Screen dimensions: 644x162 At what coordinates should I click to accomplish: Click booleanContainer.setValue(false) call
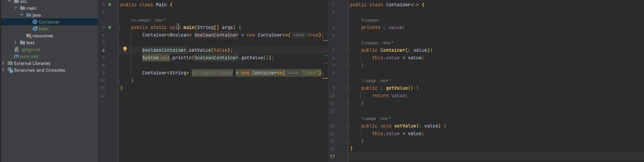(187, 50)
